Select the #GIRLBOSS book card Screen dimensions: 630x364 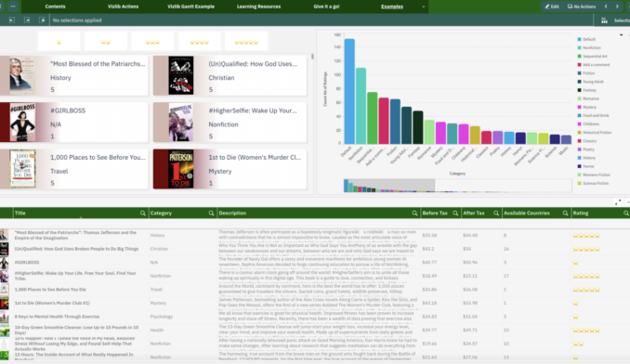tap(74, 123)
